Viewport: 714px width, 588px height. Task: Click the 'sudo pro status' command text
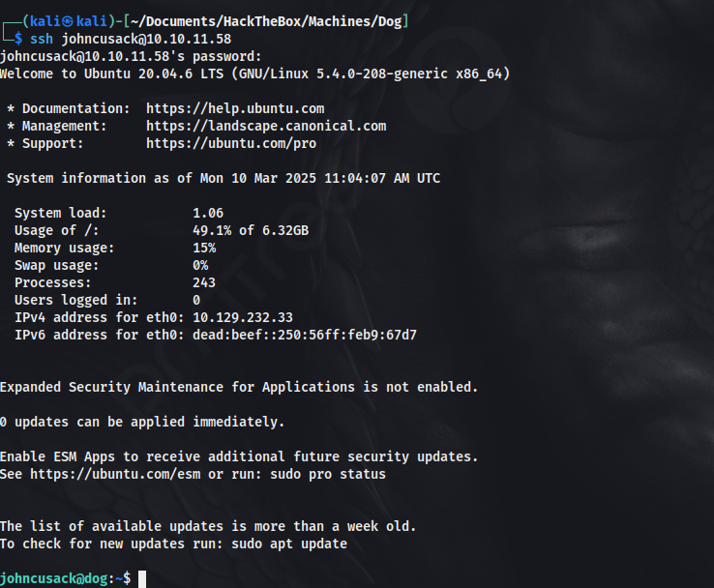coord(328,474)
